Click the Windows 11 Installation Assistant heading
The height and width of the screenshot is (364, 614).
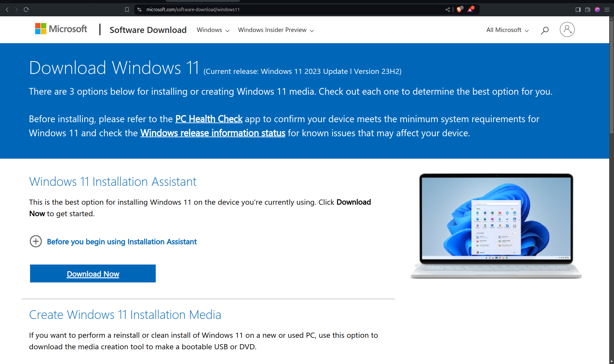113,182
